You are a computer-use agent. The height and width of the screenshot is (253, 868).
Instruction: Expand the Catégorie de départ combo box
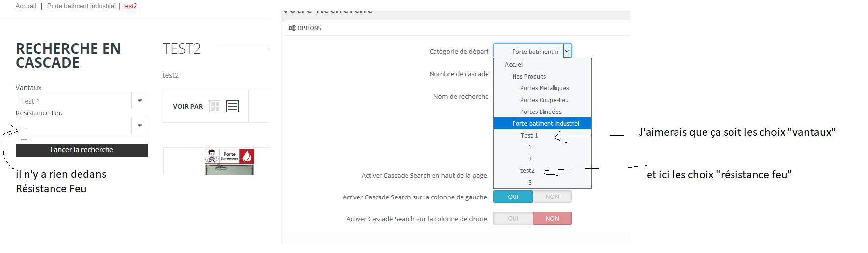567,51
